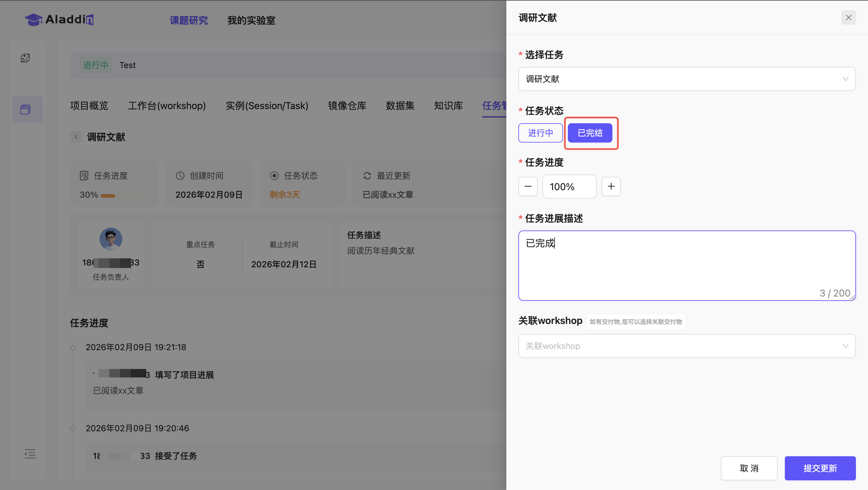This screenshot has height=490, width=868.
Task: Select the 进行中 task status option
Action: tap(540, 133)
